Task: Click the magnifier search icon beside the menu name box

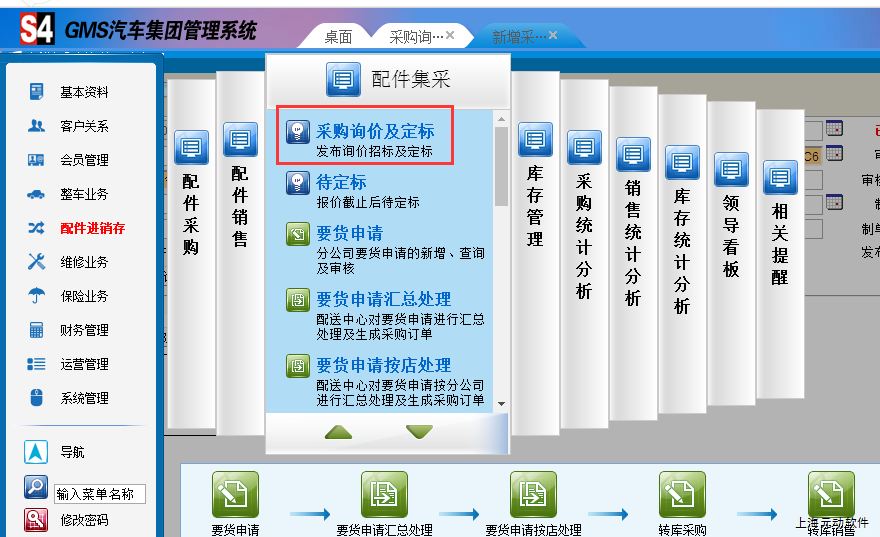Action: [36, 488]
